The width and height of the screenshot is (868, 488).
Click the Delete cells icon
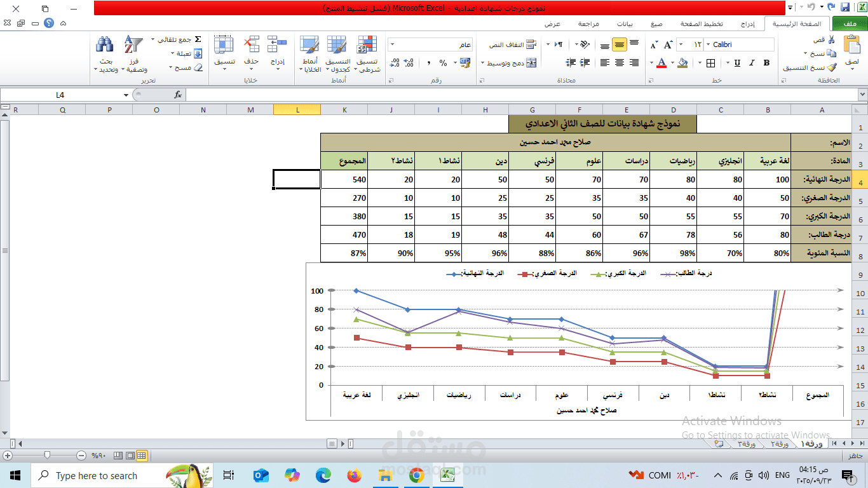point(252,45)
